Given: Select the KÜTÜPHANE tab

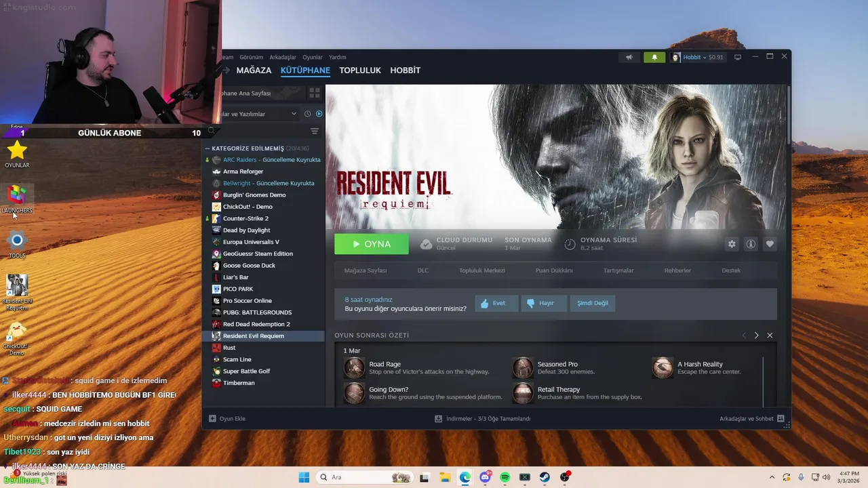Looking at the screenshot, I should click(x=305, y=70).
